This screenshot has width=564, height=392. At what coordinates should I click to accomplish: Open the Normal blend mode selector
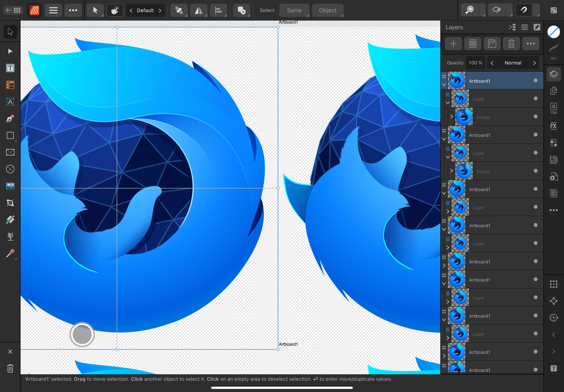tap(513, 63)
